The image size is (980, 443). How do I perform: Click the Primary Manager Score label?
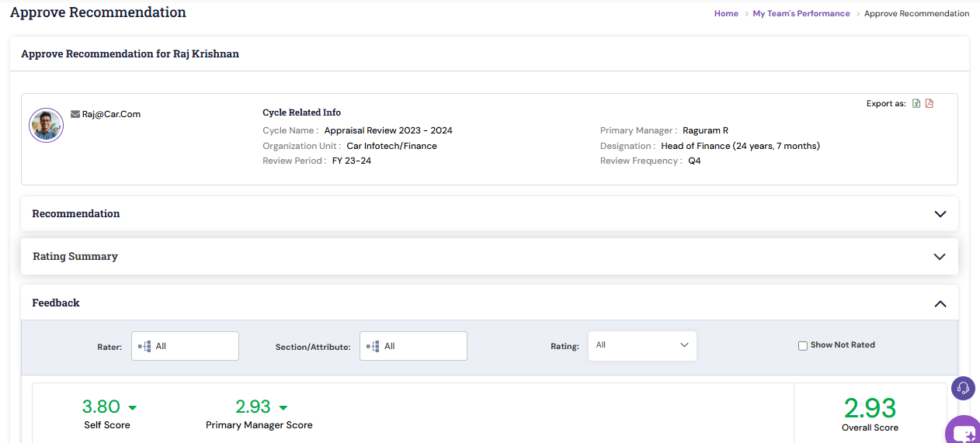[x=259, y=425]
